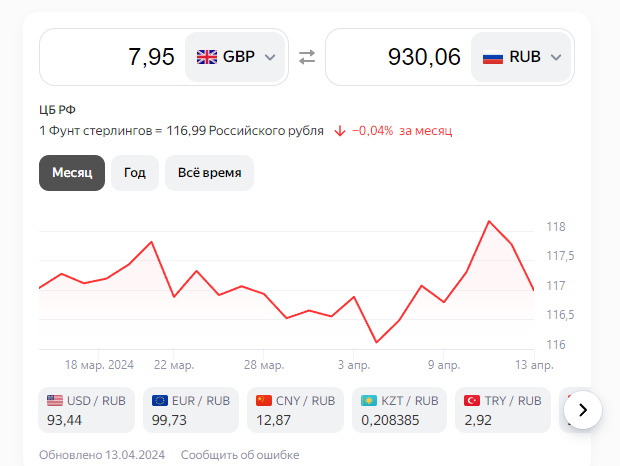Open the RUB currency dropdown
620x466 pixels.
(522, 57)
